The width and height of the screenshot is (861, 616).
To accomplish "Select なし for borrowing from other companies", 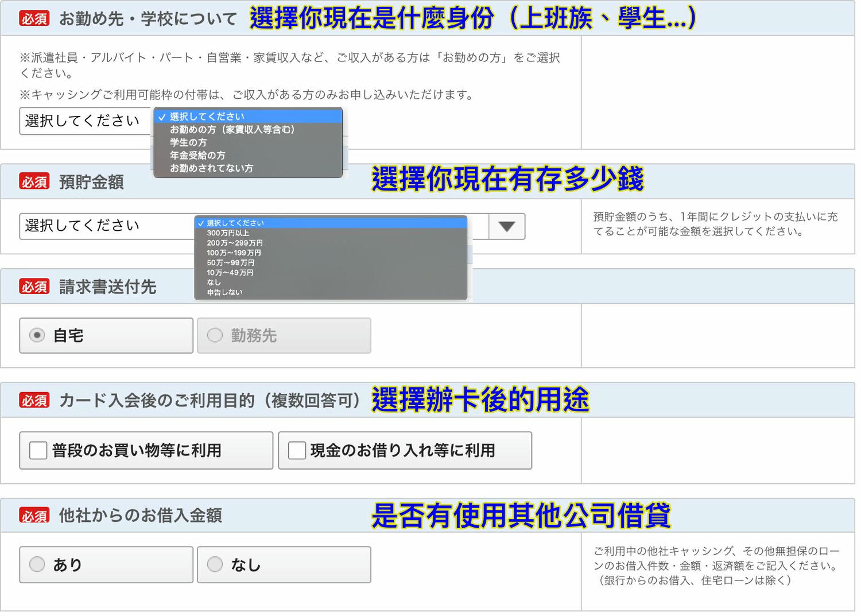I will (215, 564).
